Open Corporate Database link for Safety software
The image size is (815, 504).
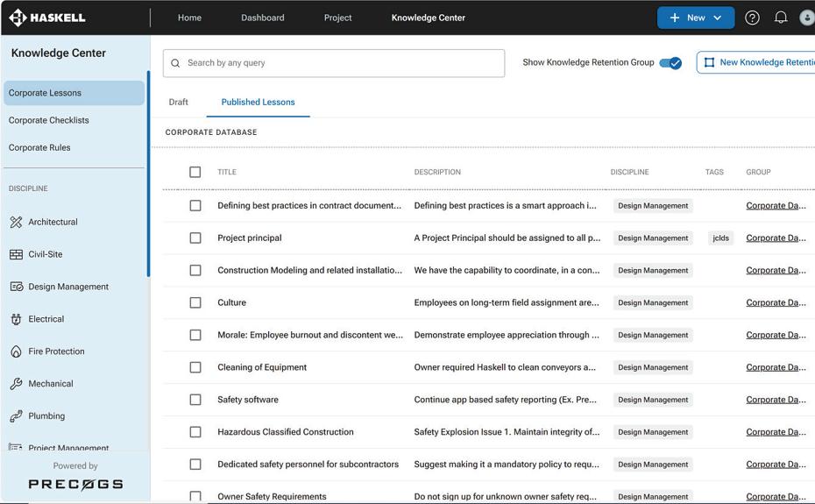click(776, 400)
